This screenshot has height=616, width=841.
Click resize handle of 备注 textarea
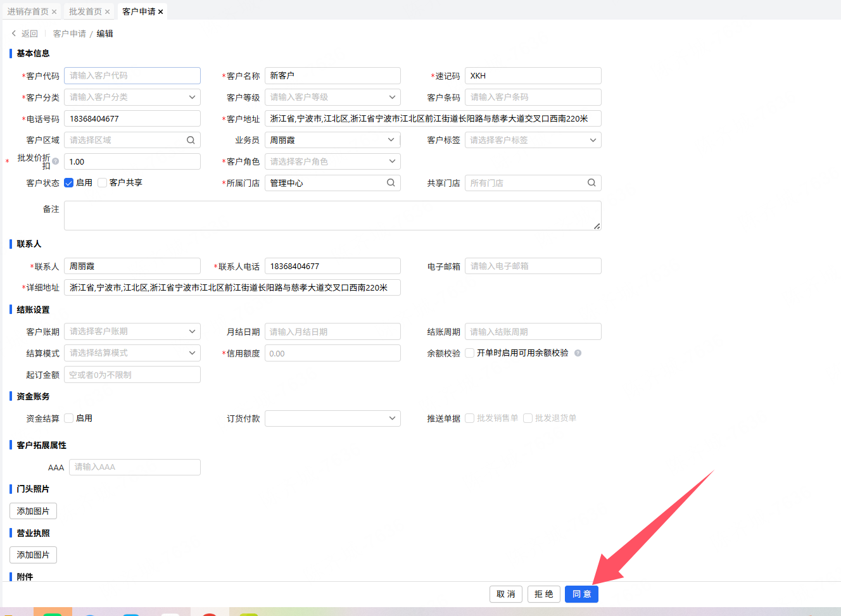597,226
